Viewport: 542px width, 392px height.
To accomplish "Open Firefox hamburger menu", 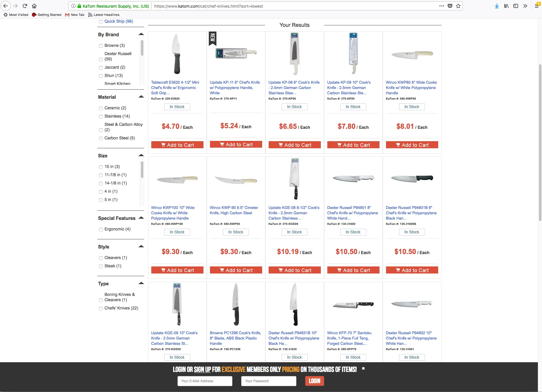I will 537,6.
